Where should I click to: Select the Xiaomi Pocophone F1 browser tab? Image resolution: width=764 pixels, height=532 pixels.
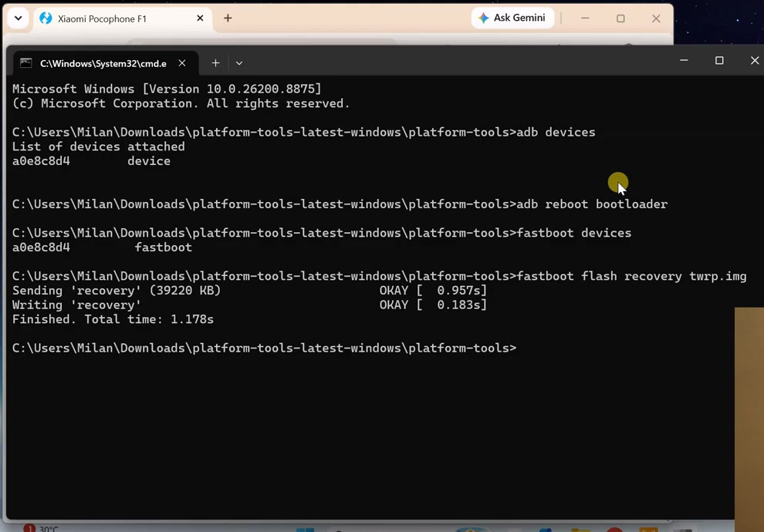pyautogui.click(x=122, y=19)
